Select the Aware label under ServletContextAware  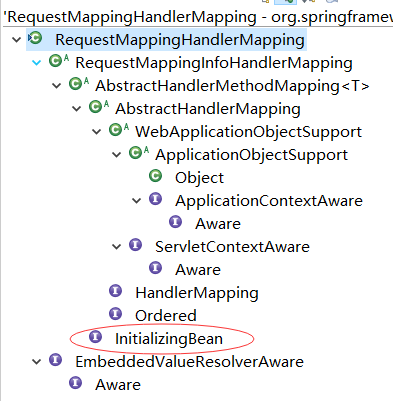198,270
